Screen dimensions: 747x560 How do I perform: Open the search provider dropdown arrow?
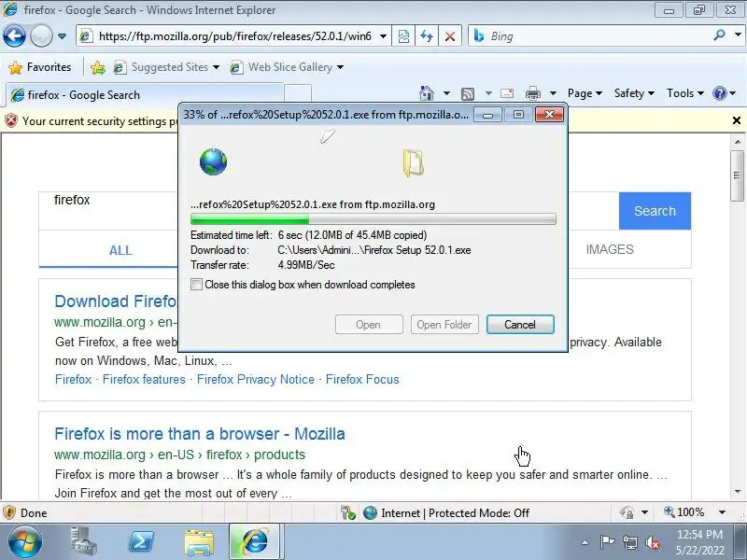(x=738, y=35)
